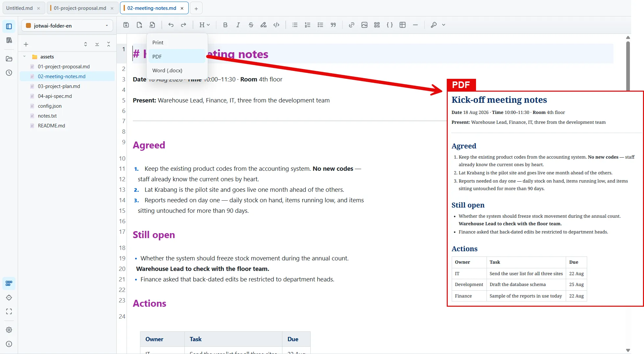Insert an image
The height and width of the screenshot is (354, 644).
[x=364, y=25]
